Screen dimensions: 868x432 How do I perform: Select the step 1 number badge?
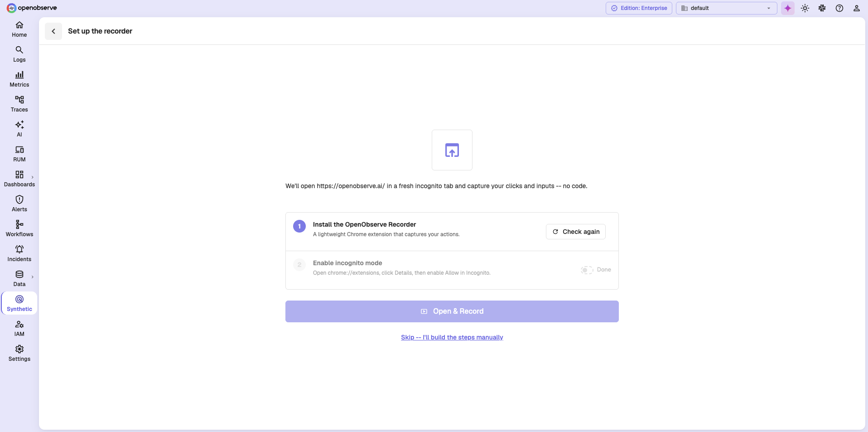pyautogui.click(x=299, y=226)
